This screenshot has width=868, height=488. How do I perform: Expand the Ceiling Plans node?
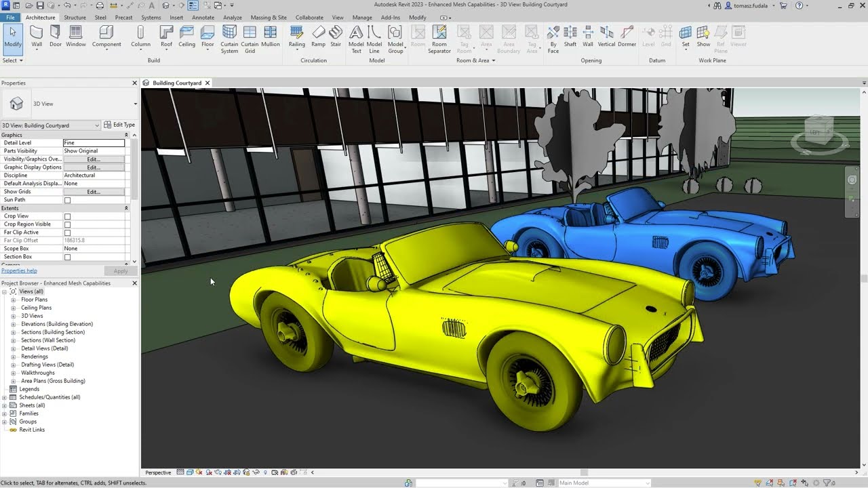pos(13,308)
